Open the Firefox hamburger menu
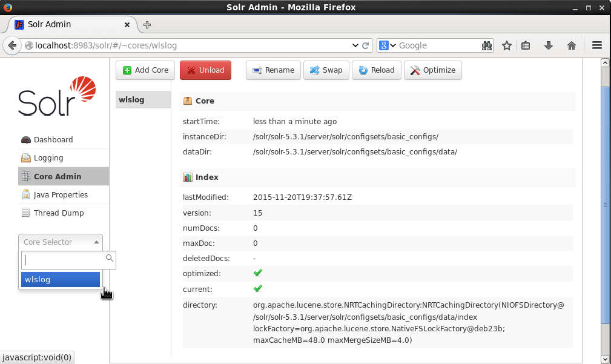Viewport: 611px width, 364px height. click(597, 45)
